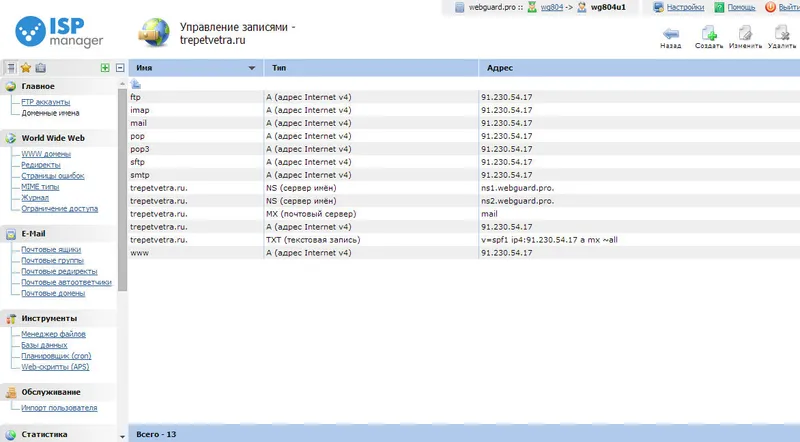Open Журнал link
This screenshot has height=442, width=800.
[x=35, y=198]
